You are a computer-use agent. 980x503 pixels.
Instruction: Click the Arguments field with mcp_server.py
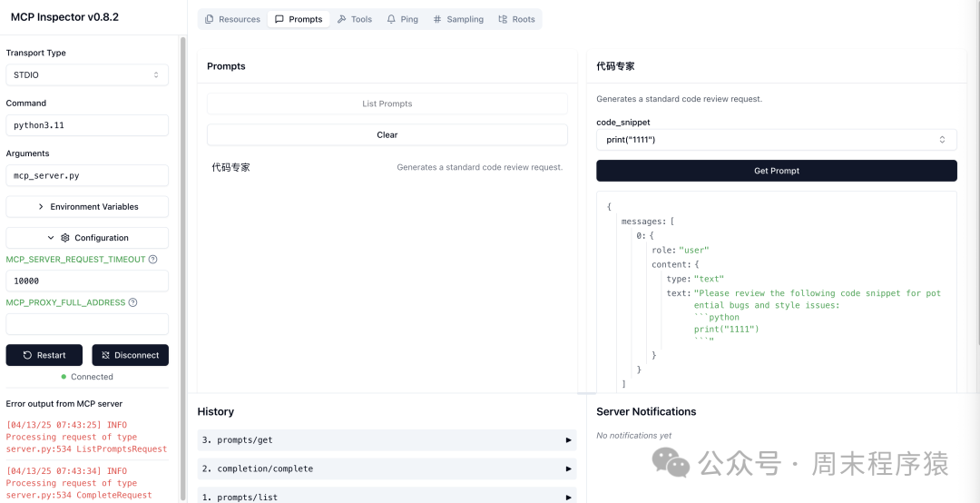[87, 176]
